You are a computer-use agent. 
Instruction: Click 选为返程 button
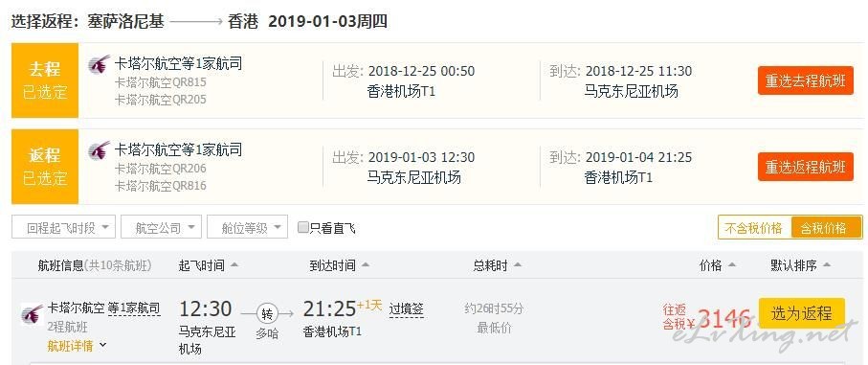(x=802, y=313)
